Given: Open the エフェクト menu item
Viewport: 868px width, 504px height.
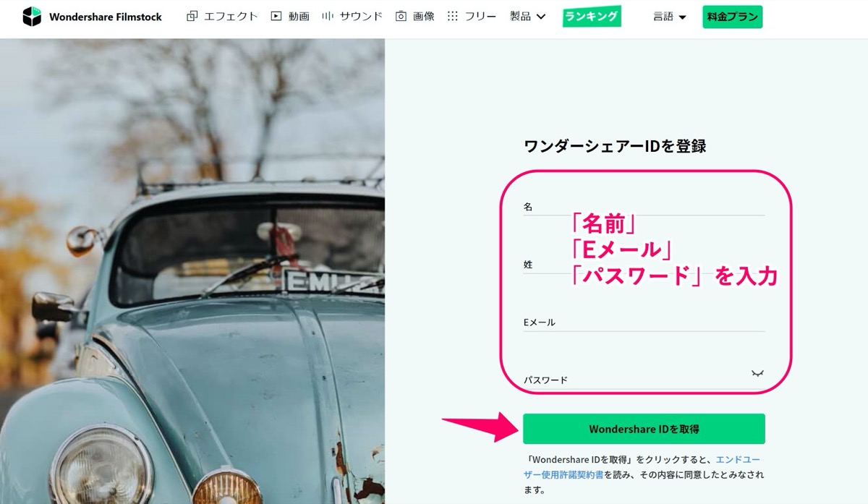Looking at the screenshot, I should pos(230,16).
